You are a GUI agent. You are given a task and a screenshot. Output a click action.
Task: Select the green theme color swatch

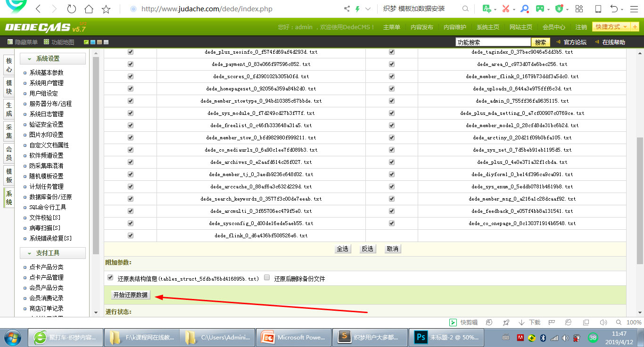(x=86, y=42)
